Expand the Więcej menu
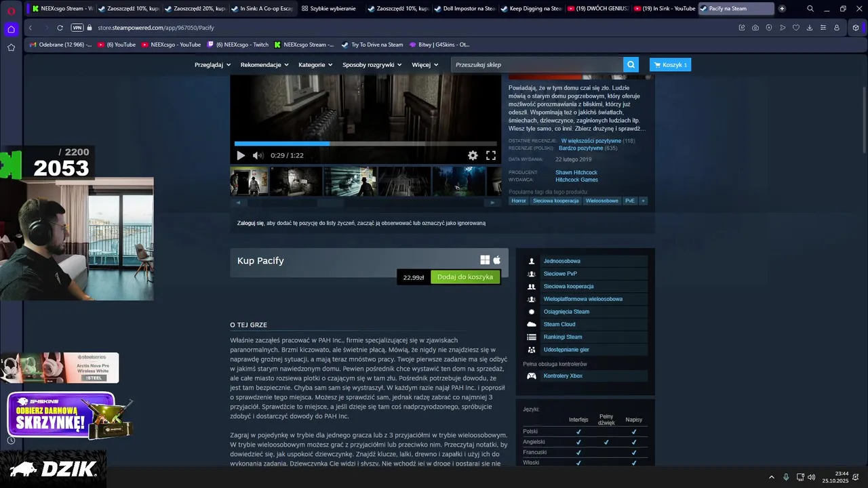This screenshot has height=488, width=868. 425,64
